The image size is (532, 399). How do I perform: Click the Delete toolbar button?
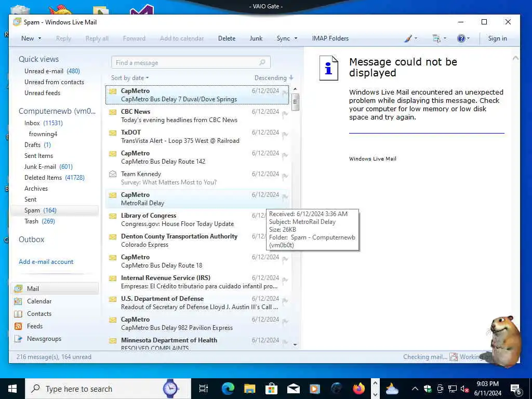(227, 38)
